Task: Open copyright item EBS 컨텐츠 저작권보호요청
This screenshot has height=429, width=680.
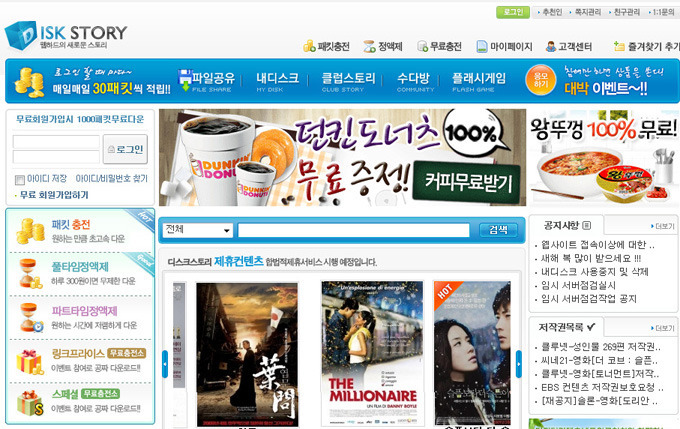Action: (602, 387)
